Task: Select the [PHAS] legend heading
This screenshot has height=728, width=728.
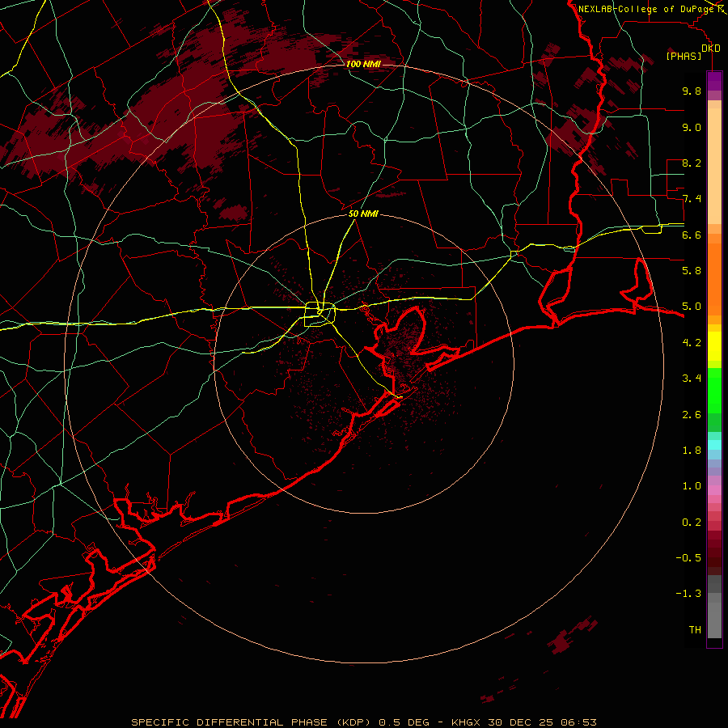Action: tap(684, 57)
